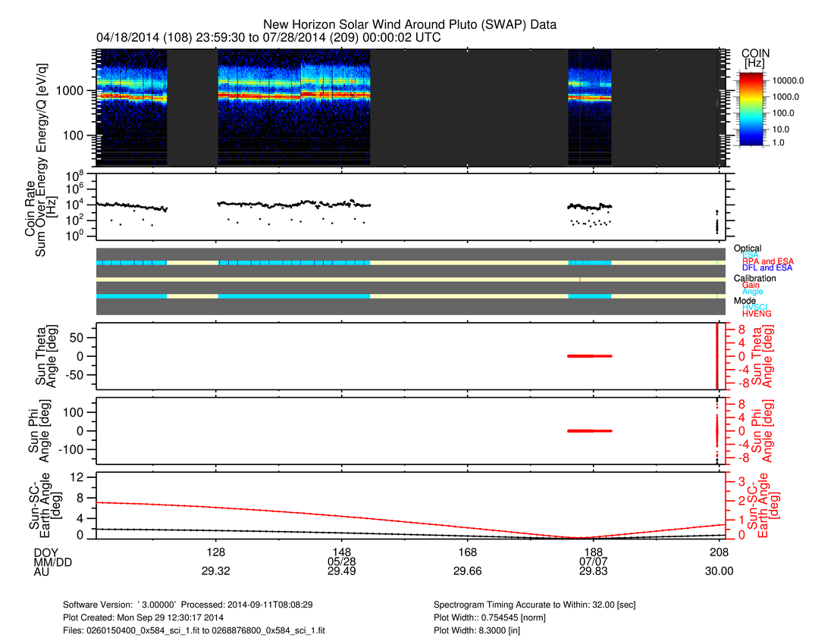Click the plot title 'New Horizon Solar Wind Around Pluto'
Viewport: 834px width, 644px height.
(x=409, y=24)
